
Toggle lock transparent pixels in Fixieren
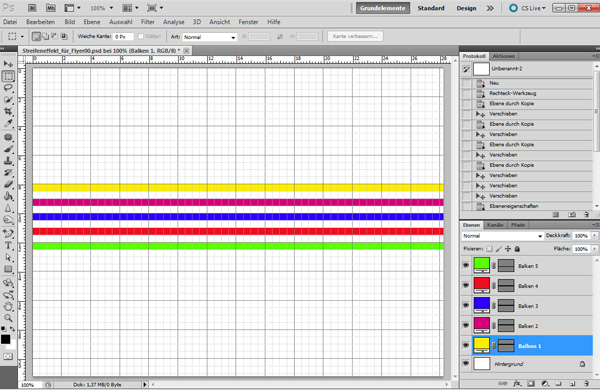pyautogui.click(x=489, y=249)
